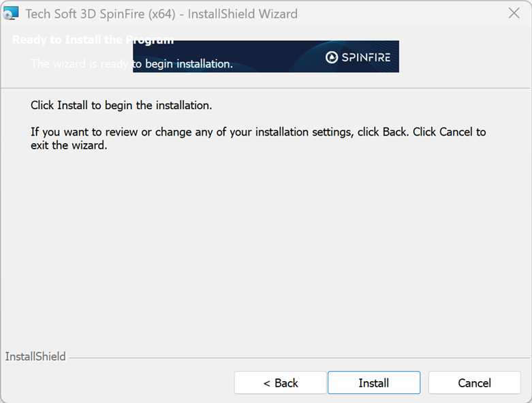Click the horizontal line beside the InstallShield label

(300, 357)
